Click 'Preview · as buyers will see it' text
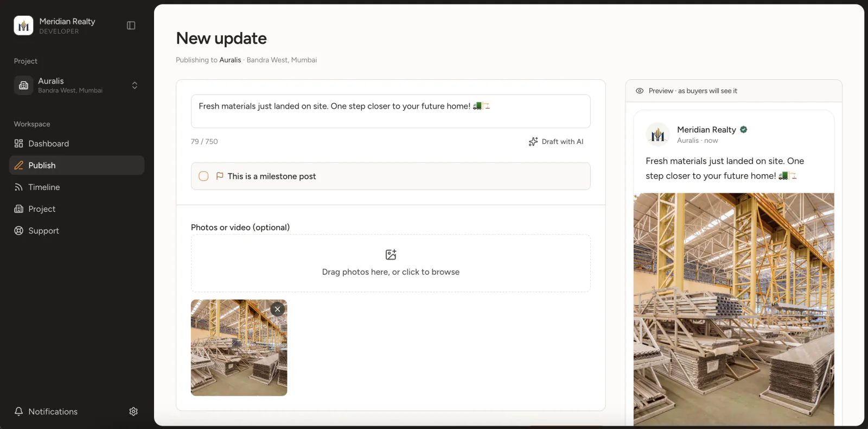This screenshot has width=868, height=429. click(693, 91)
